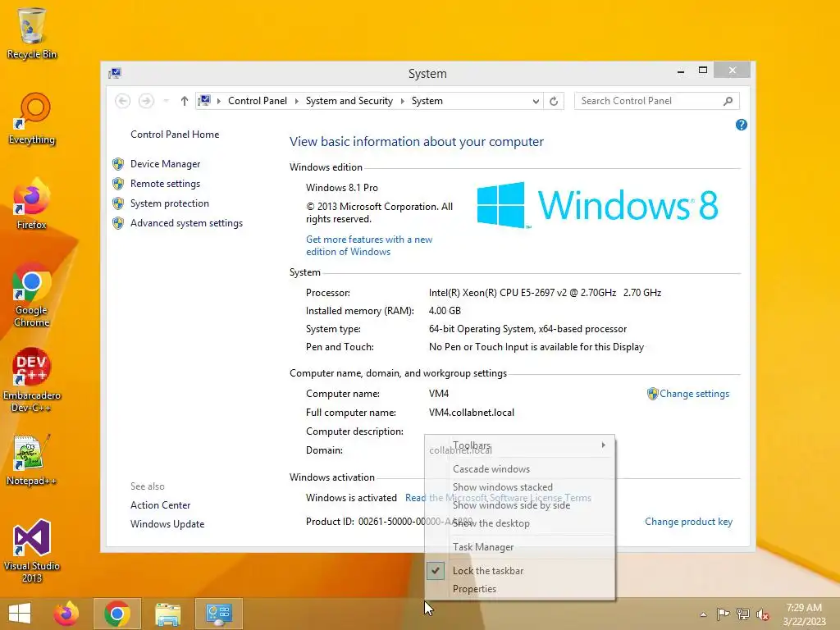Image resolution: width=840 pixels, height=630 pixels.
Task: Open the Action Center flag tray icon
Action: coord(723,614)
